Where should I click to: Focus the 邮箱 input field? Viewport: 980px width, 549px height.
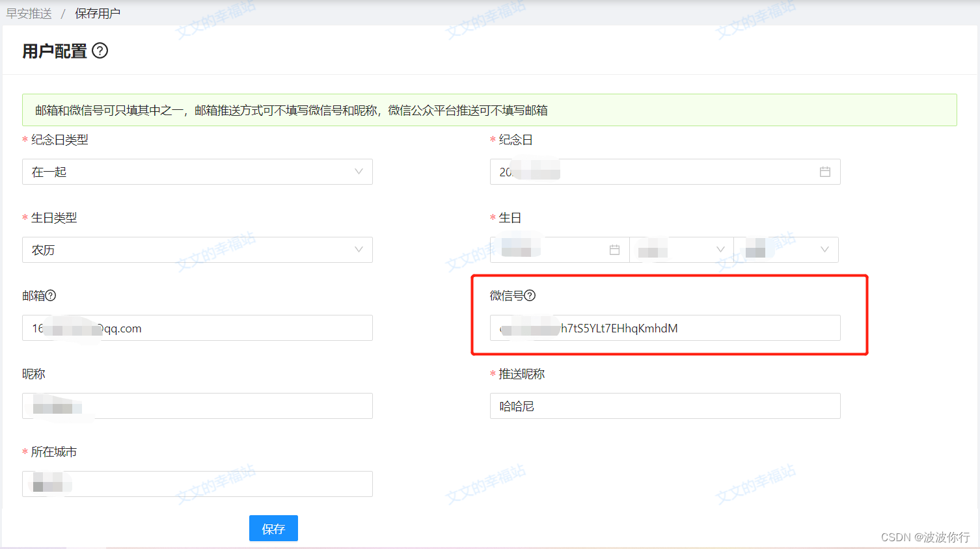[x=197, y=328]
